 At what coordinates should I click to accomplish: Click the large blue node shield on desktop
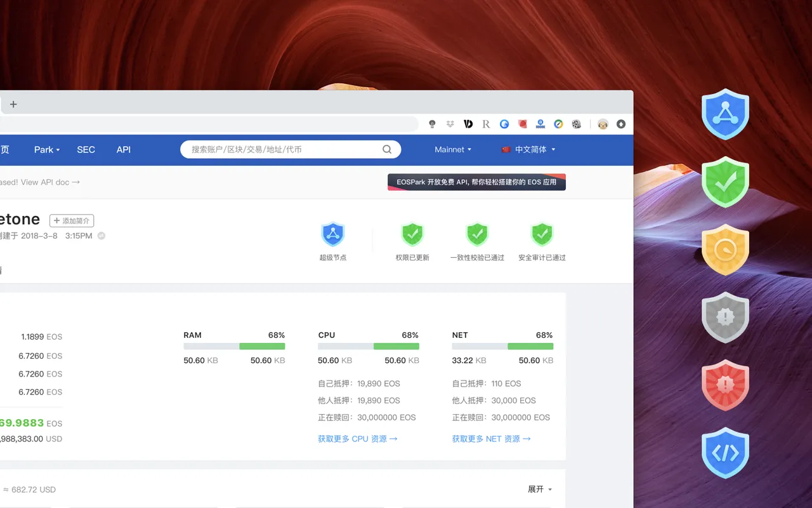725,114
